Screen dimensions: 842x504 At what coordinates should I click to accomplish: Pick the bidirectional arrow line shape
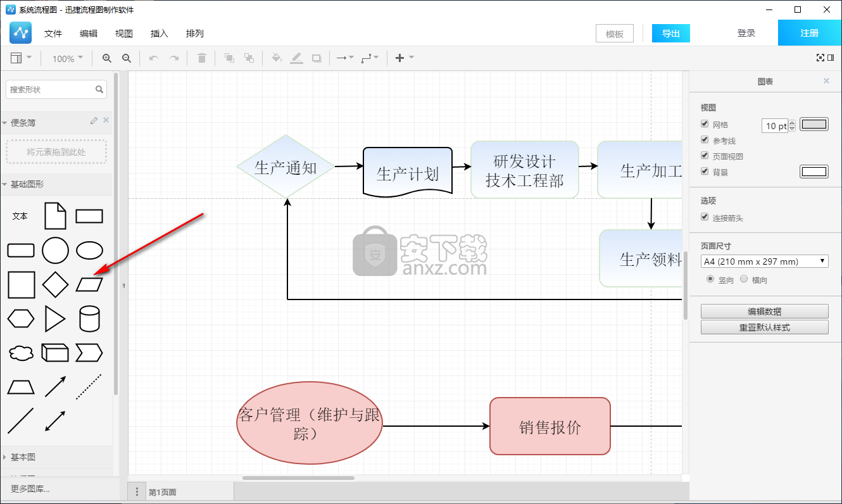[55, 421]
